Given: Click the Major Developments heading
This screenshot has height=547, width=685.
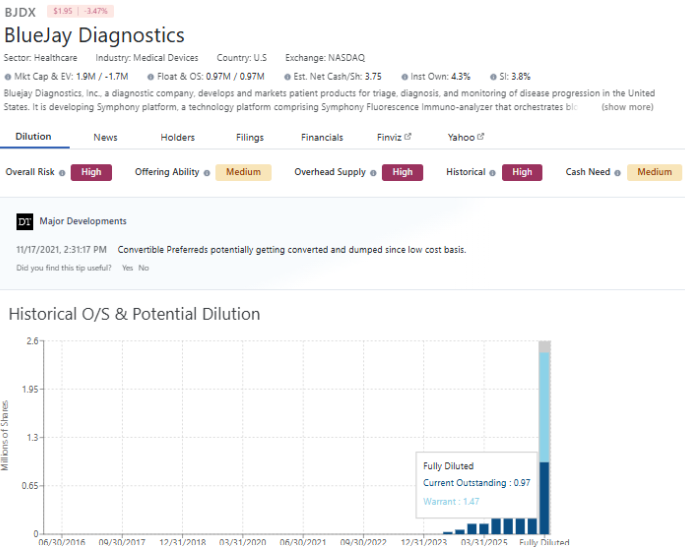Looking at the screenshot, I should point(83,221).
